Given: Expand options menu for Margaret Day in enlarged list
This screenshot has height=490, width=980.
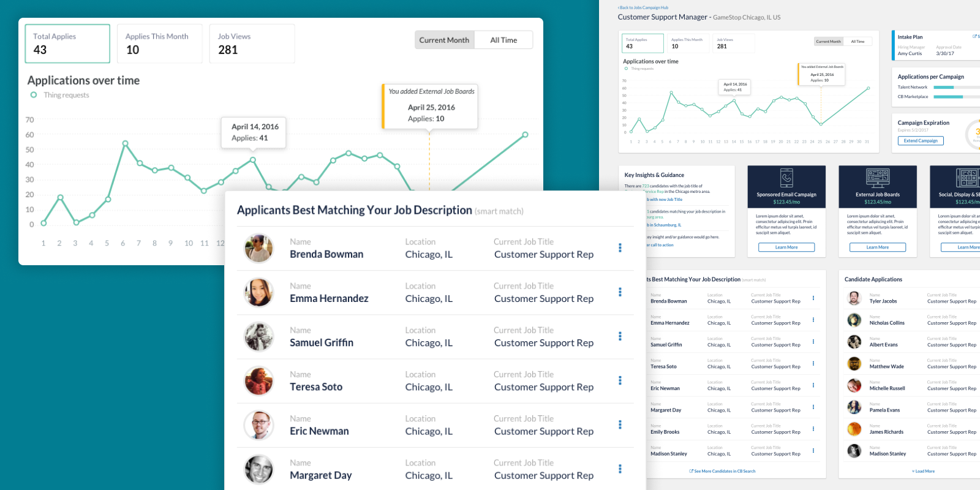Looking at the screenshot, I should (620, 469).
